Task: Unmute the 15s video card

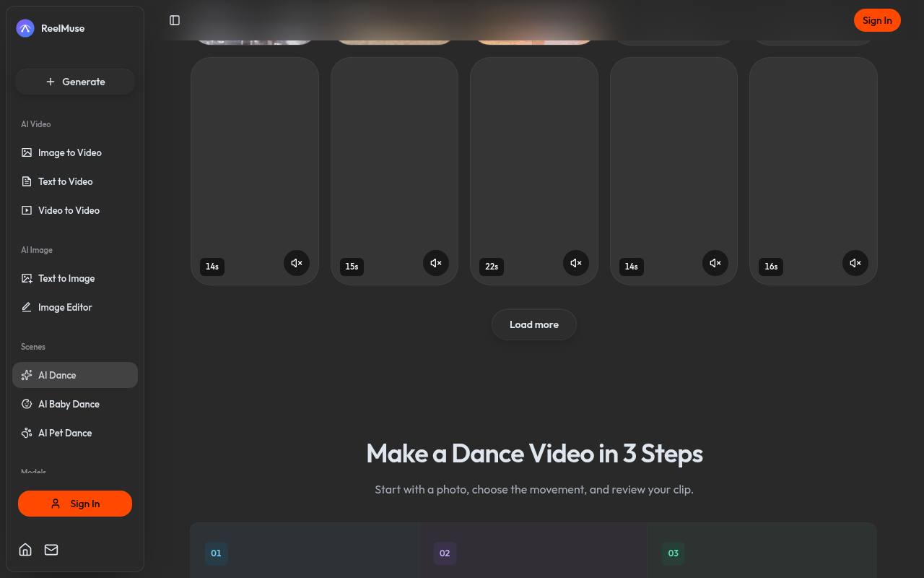Action: coord(436,263)
